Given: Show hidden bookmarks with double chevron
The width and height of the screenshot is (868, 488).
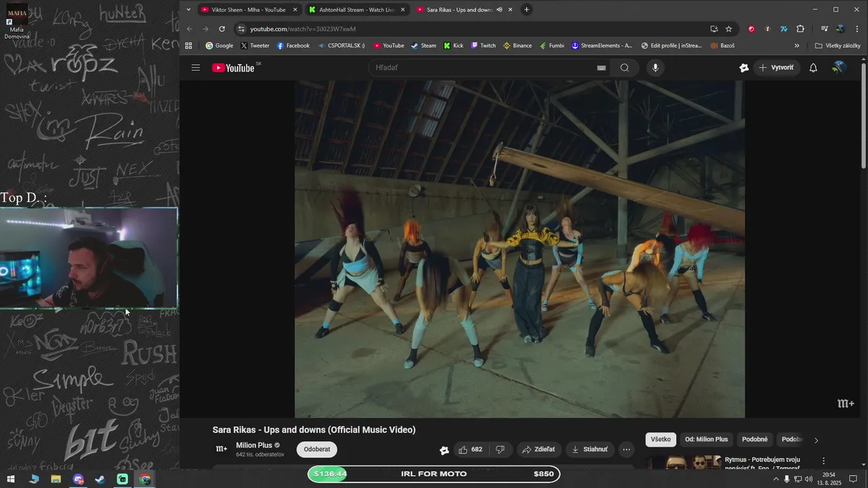Looking at the screenshot, I should [x=797, y=45].
